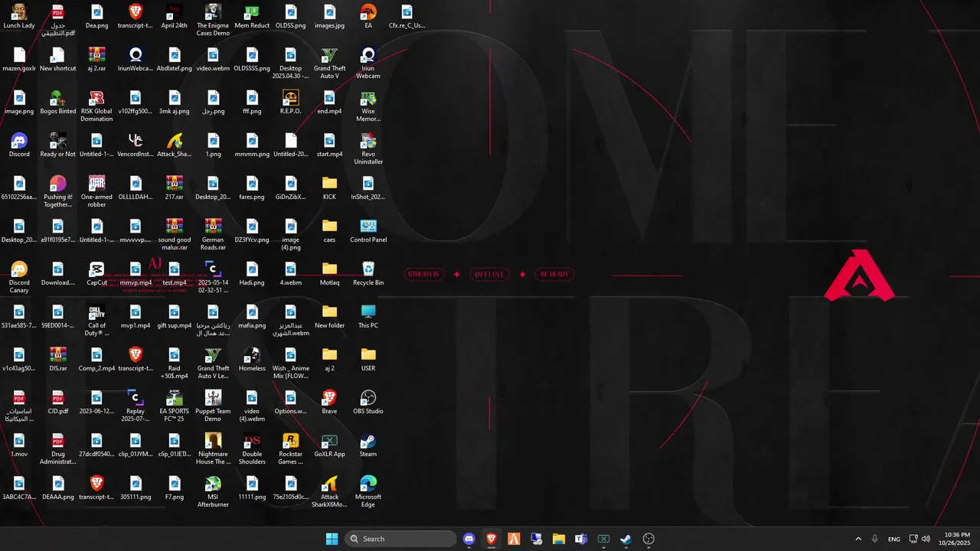The height and width of the screenshot is (551, 980).
Task: Select the Nightmare House desktop shortcut
Action: (x=213, y=449)
